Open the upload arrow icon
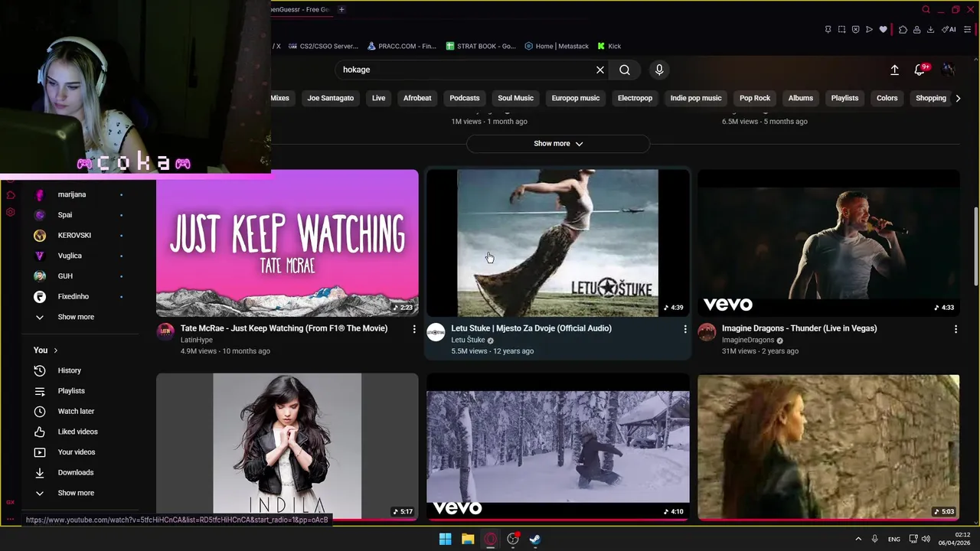 tap(894, 70)
